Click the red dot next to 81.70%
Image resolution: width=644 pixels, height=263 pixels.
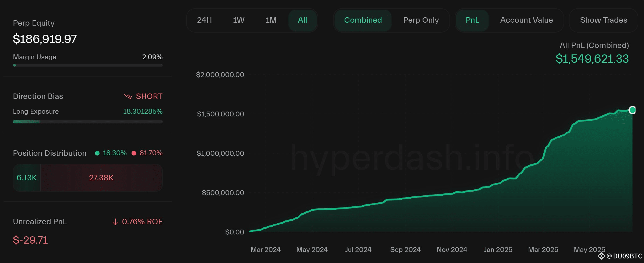point(134,153)
